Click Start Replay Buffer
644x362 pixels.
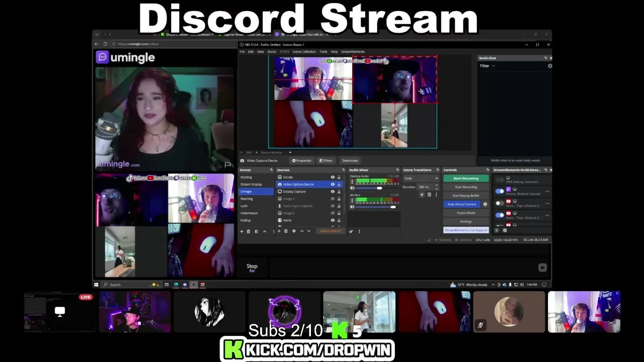point(466,196)
